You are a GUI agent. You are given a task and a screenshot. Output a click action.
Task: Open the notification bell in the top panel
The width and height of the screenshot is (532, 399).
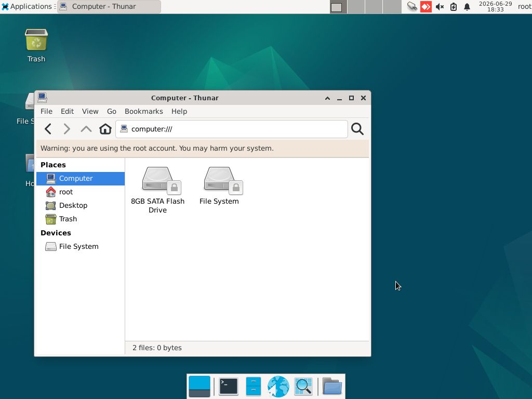click(467, 7)
